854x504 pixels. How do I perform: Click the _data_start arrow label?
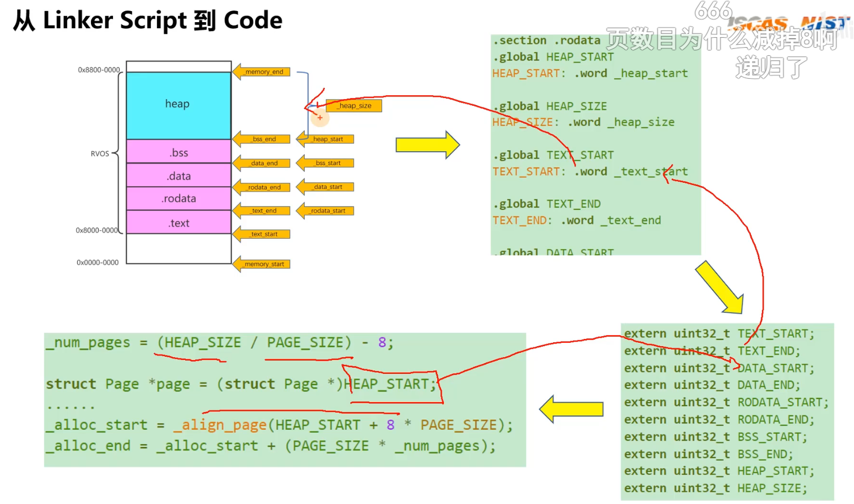(x=325, y=187)
